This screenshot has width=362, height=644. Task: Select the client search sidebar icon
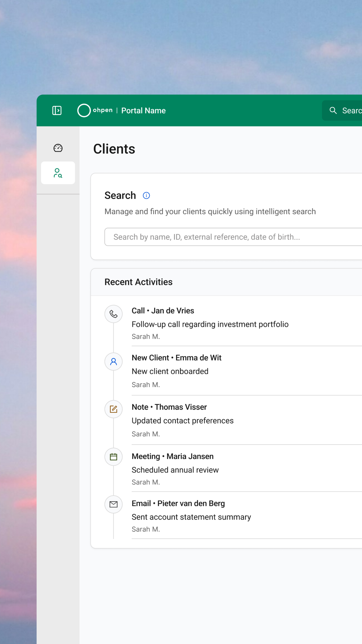58,173
